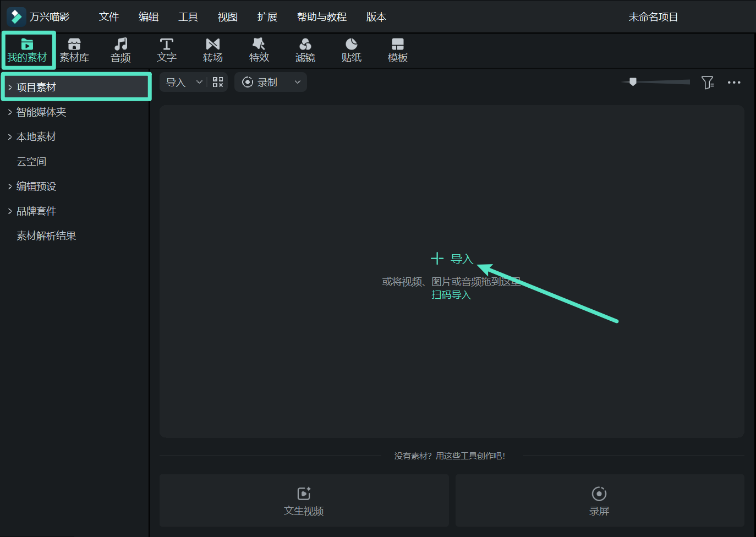Open the 版本 menu
756x537 pixels.
pos(376,17)
